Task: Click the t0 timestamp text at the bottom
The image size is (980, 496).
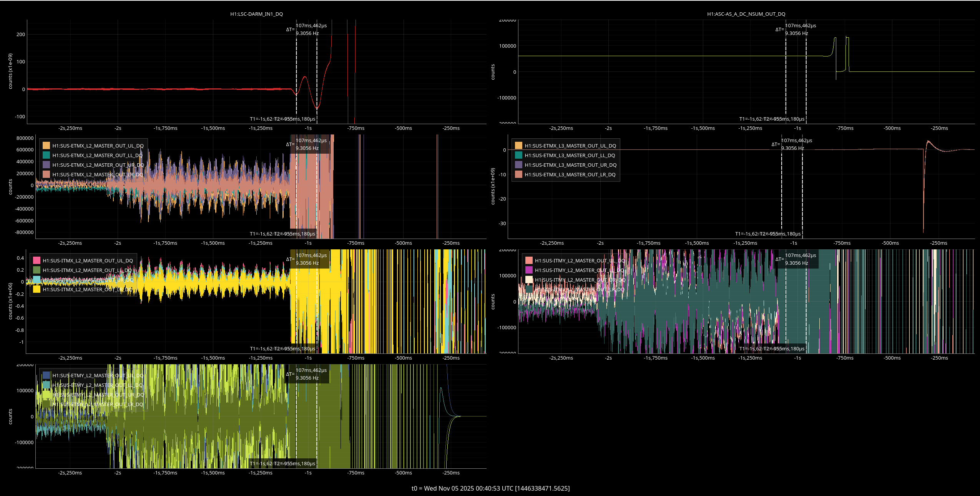Action: (490, 488)
